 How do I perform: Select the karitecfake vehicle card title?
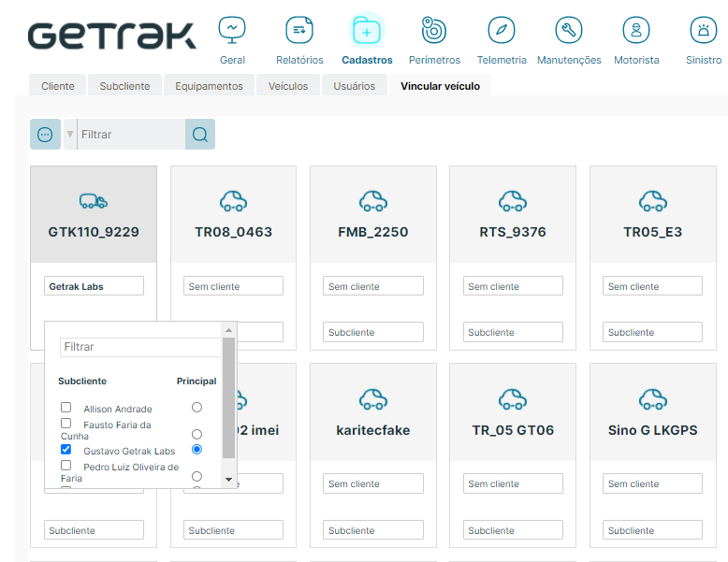coord(372,430)
